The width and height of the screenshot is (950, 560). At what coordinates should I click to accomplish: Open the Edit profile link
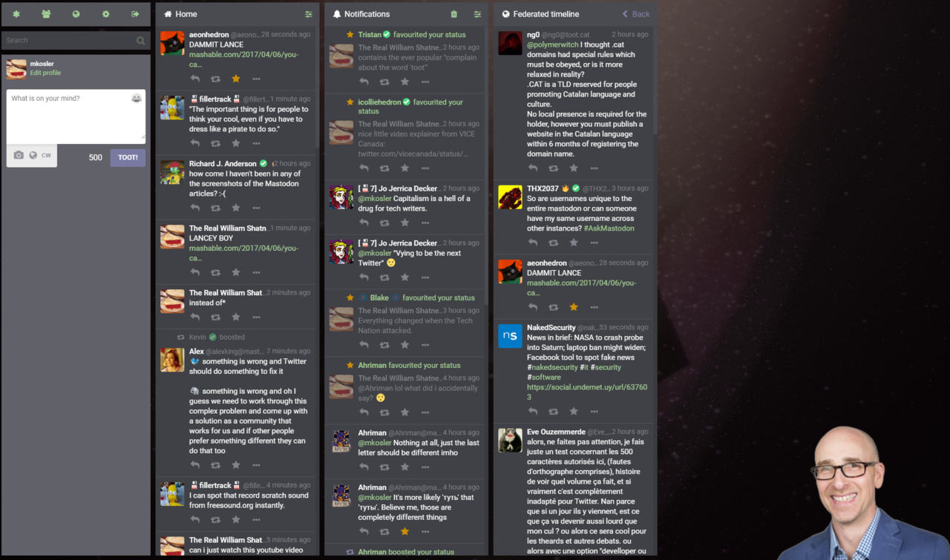45,73
